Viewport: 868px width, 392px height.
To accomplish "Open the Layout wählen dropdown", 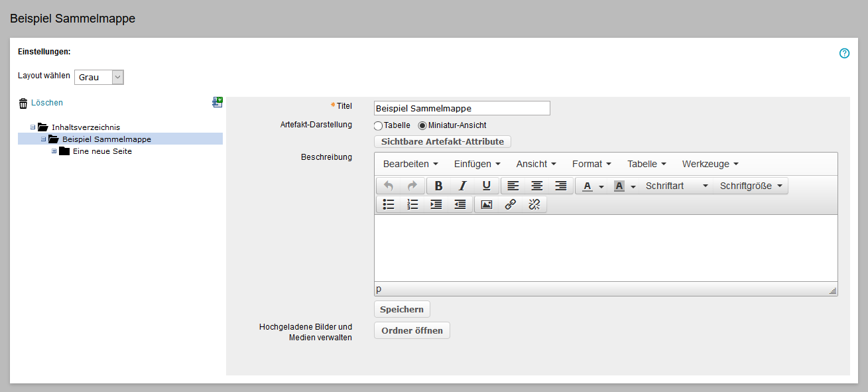I will [99, 78].
